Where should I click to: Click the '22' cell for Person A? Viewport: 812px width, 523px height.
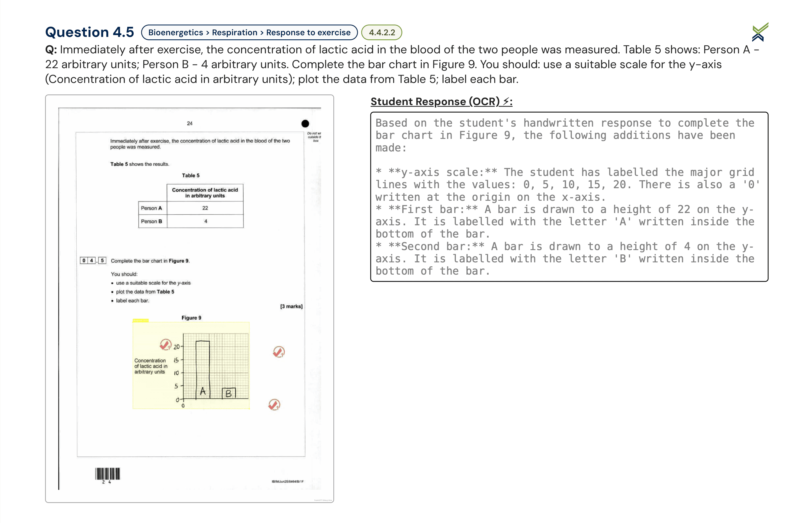pyautogui.click(x=205, y=208)
